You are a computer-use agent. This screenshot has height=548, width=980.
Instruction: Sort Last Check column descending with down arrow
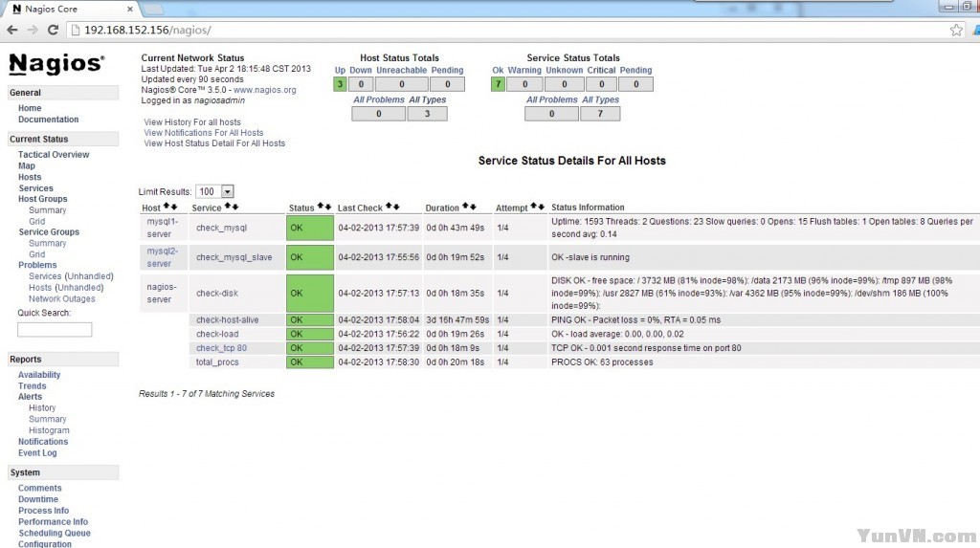point(395,207)
